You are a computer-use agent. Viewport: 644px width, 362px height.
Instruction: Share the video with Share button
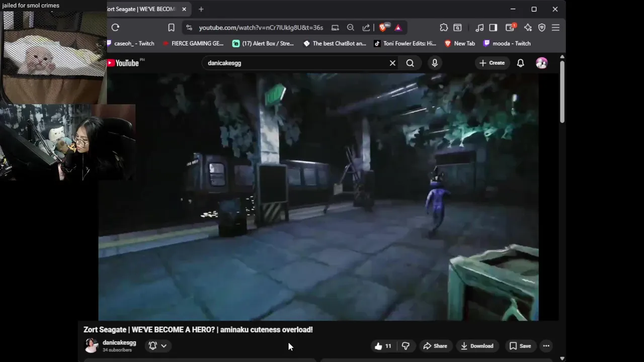click(435, 346)
